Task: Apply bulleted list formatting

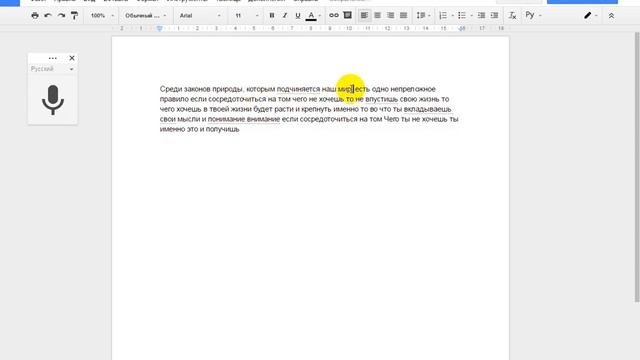Action: (462, 16)
